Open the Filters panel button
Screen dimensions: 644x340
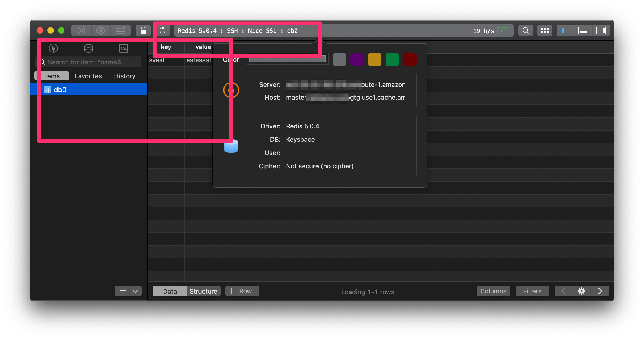[x=532, y=291]
